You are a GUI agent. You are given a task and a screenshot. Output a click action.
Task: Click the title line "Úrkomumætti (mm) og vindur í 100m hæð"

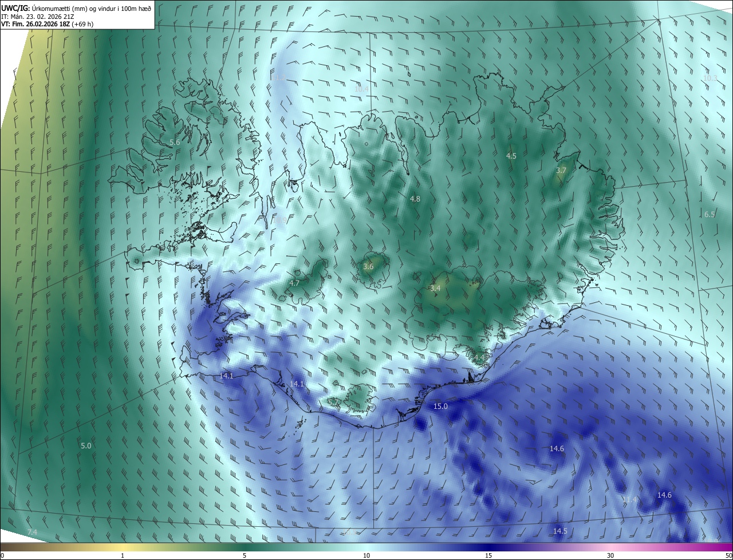[x=91, y=7]
